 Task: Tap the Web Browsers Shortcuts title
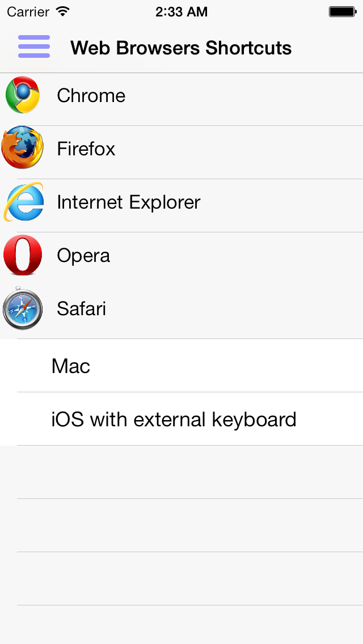tap(181, 48)
